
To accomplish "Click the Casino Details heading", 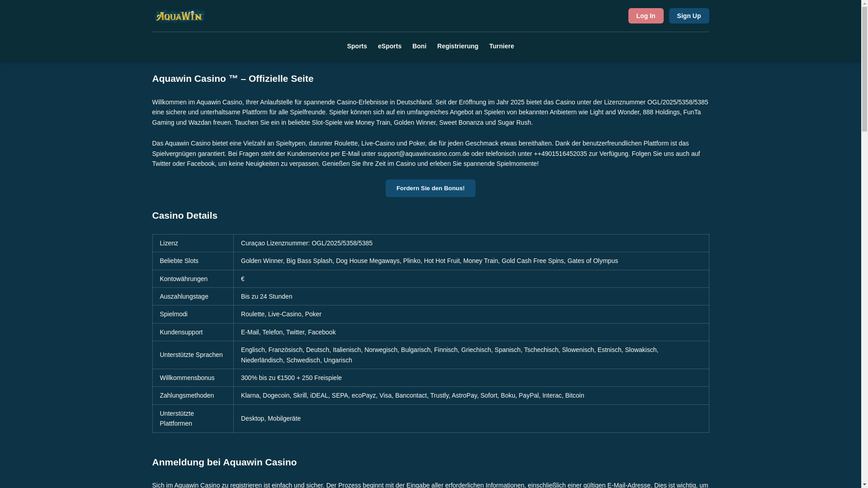I will [x=184, y=216].
